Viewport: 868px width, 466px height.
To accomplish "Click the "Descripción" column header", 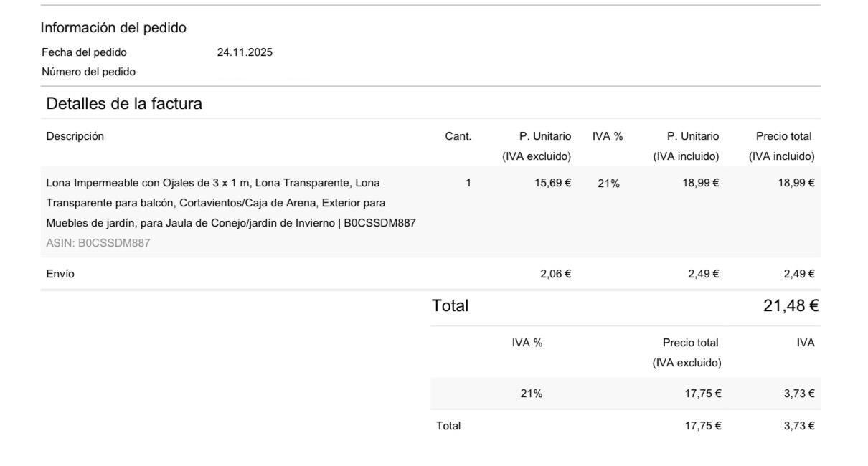I will pyautogui.click(x=75, y=136).
